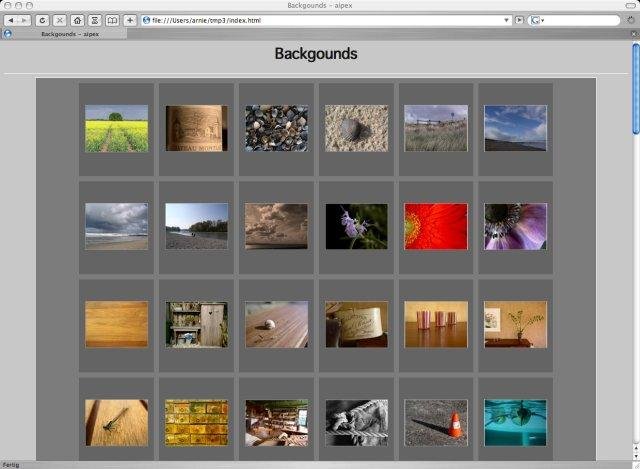The width and height of the screenshot is (640, 469).
Task: Open the red gerbera flower thumbnail
Action: [x=436, y=227]
